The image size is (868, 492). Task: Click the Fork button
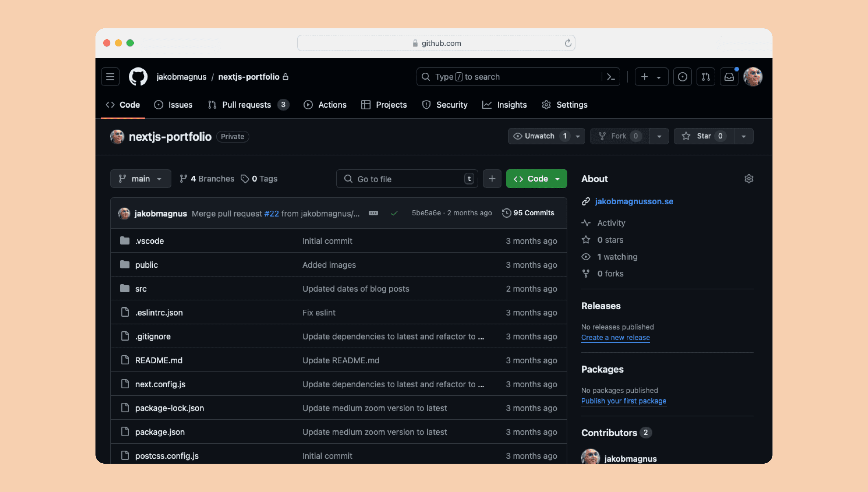(620, 136)
